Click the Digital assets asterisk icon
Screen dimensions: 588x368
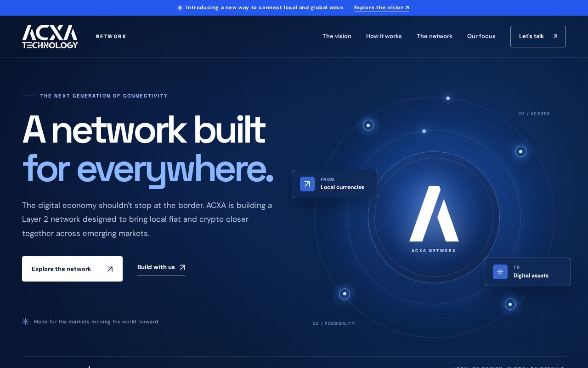point(500,272)
